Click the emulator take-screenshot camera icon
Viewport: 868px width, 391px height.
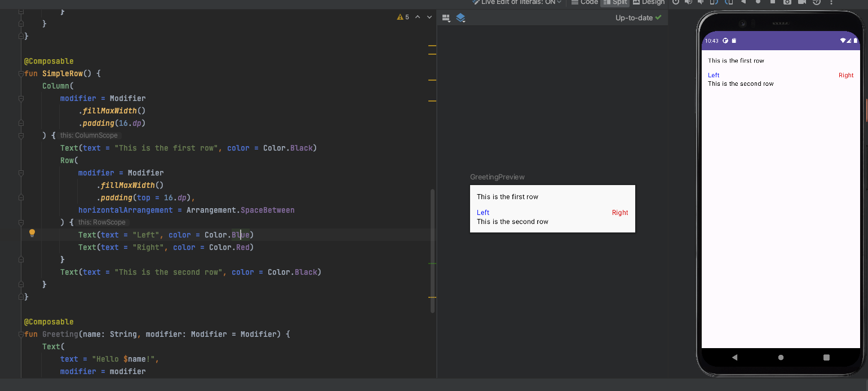[x=787, y=2]
